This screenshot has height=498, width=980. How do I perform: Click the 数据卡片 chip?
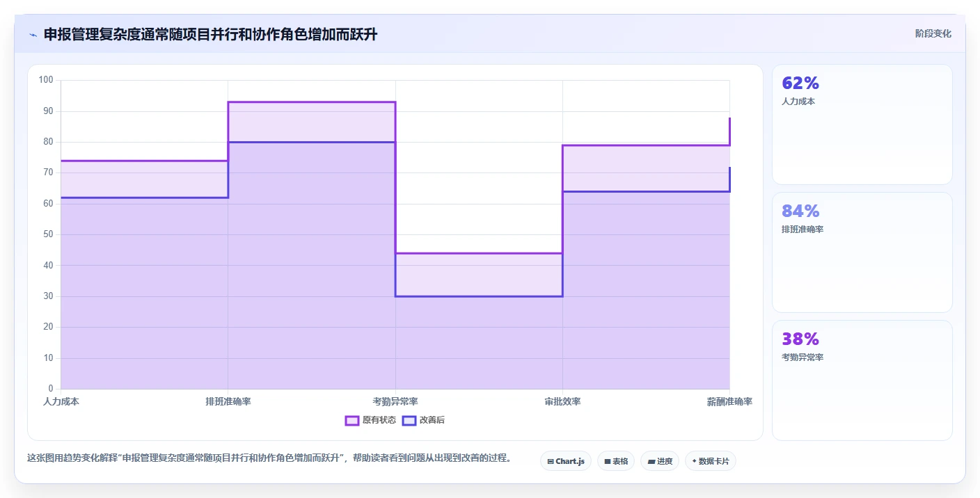click(711, 461)
